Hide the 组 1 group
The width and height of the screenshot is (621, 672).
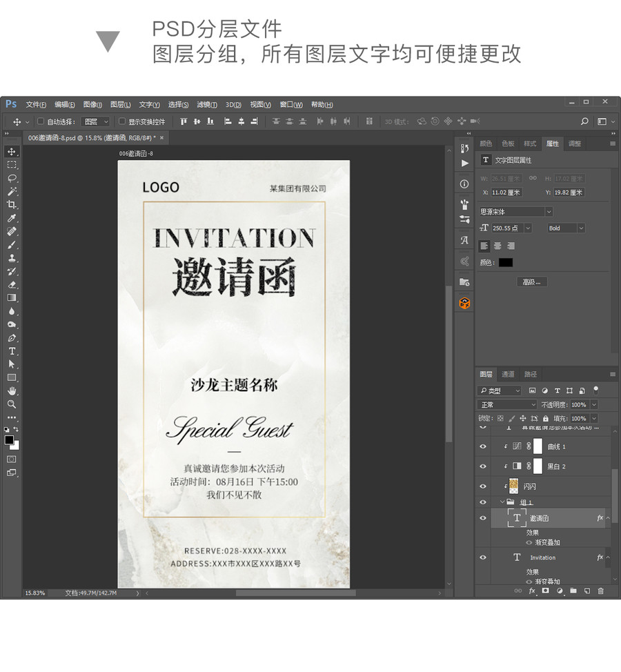(483, 502)
